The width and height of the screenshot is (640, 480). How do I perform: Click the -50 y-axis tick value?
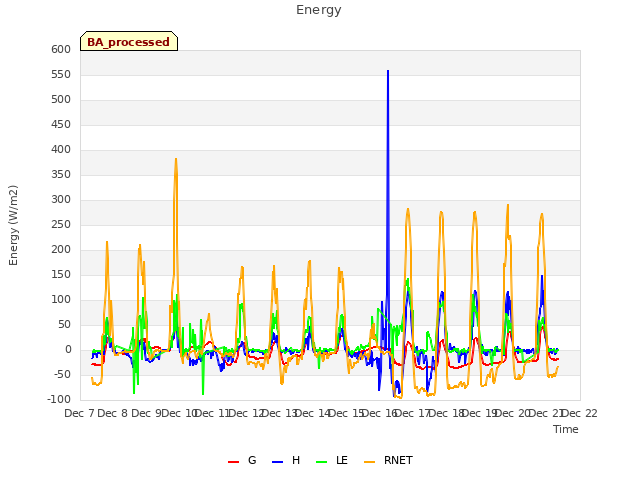click(63, 375)
